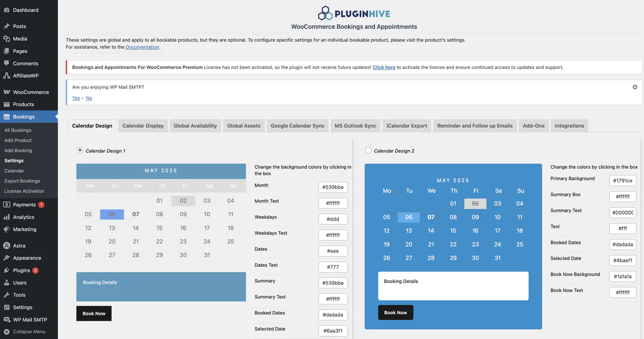This screenshot has width=644, height=339.
Task: Open the Global Assets tab
Action: tap(244, 126)
